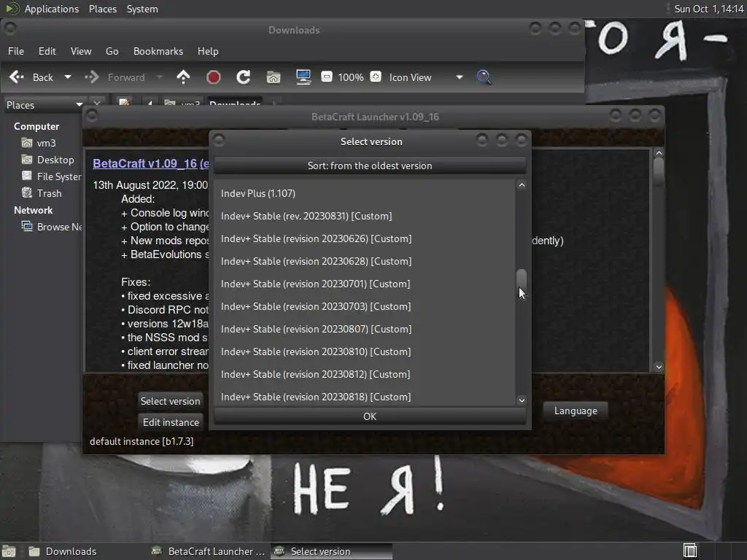This screenshot has height=560, width=747.
Task: Open the Go menu
Action: click(112, 51)
